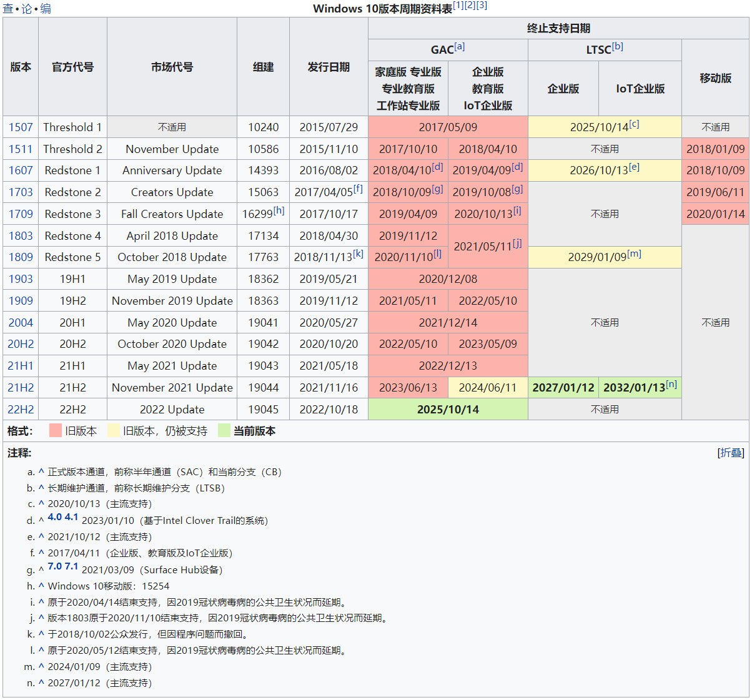
Task: Follow footnote [c] after 2025/10/14 LTSC date
Action: pyautogui.click(x=634, y=124)
